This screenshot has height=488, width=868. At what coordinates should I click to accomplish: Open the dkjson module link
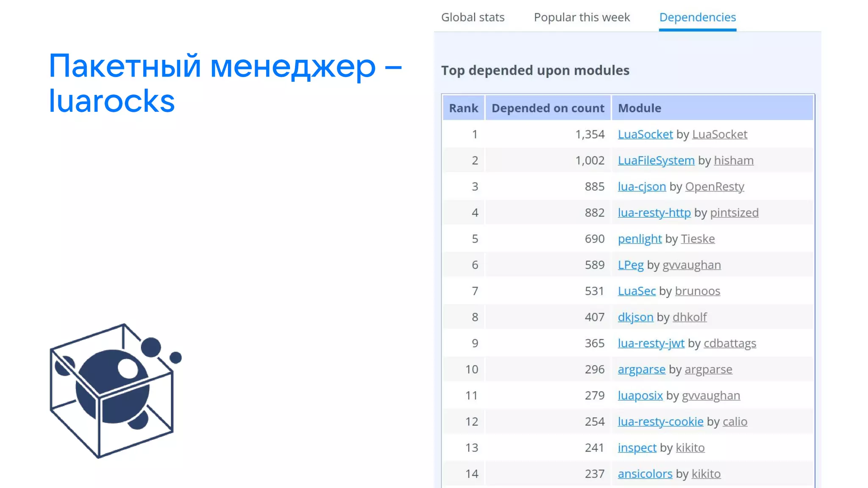point(635,317)
